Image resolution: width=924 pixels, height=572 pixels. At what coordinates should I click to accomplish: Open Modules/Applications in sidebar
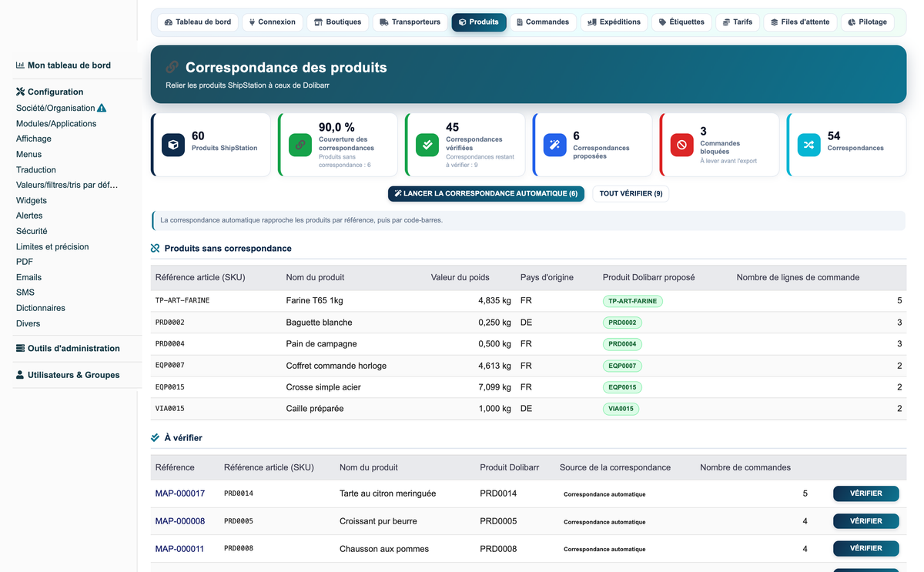pos(56,124)
